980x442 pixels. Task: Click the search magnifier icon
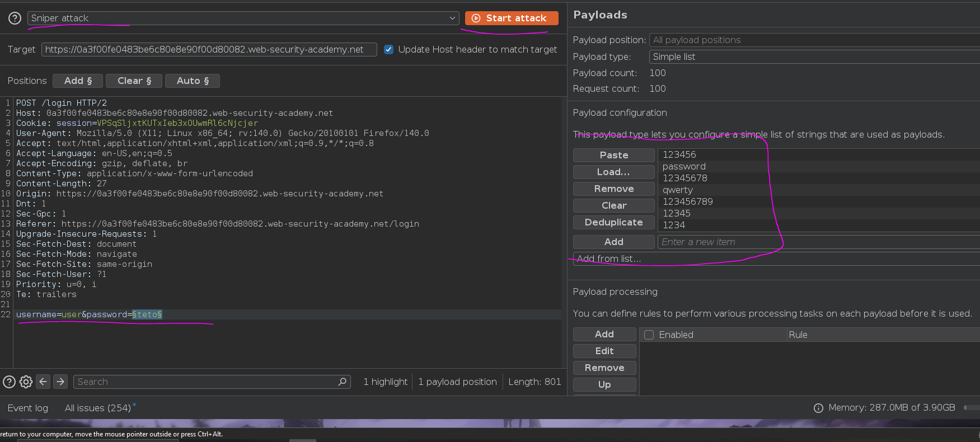pyautogui.click(x=343, y=382)
